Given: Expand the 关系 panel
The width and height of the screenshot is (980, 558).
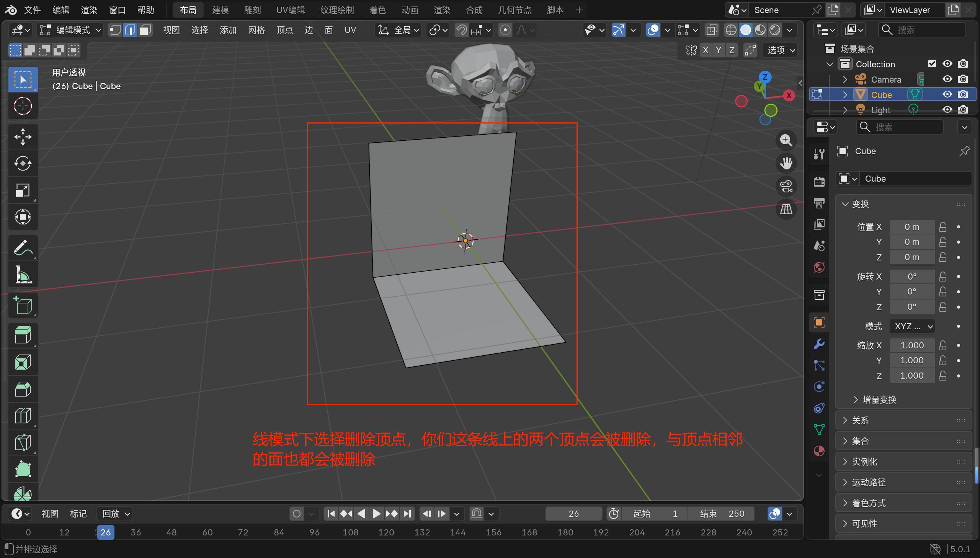Looking at the screenshot, I should pos(860,420).
